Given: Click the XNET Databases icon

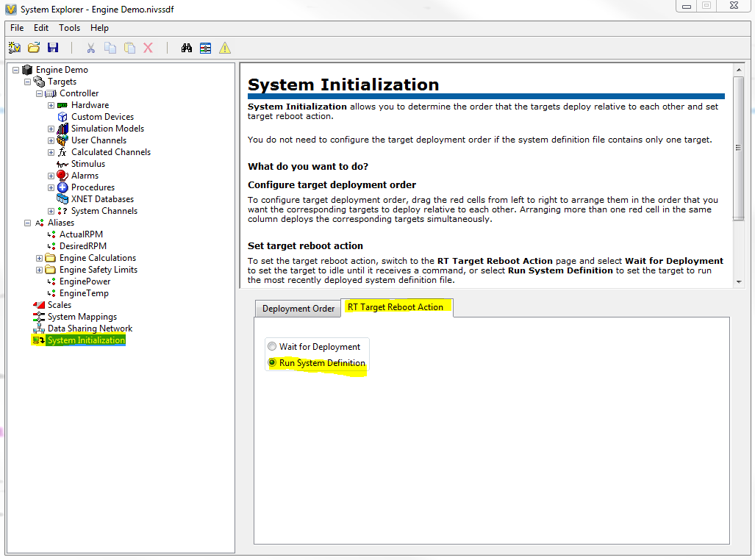Looking at the screenshot, I should tap(62, 199).
